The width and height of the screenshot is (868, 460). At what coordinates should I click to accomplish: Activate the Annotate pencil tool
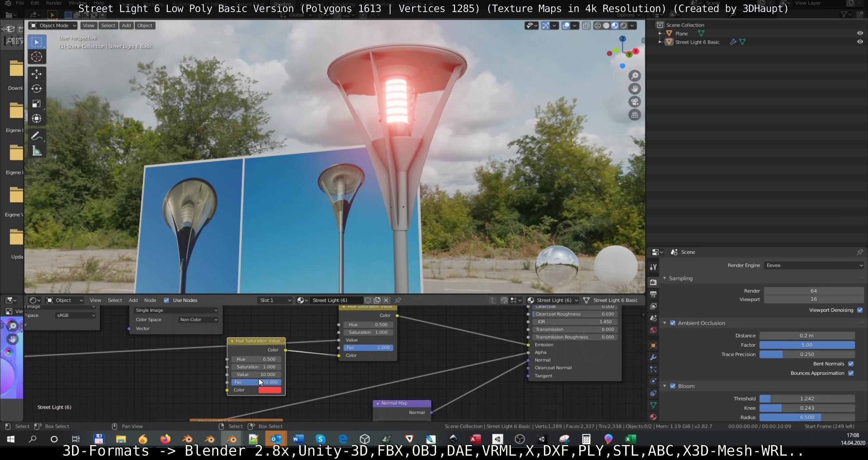coord(36,136)
